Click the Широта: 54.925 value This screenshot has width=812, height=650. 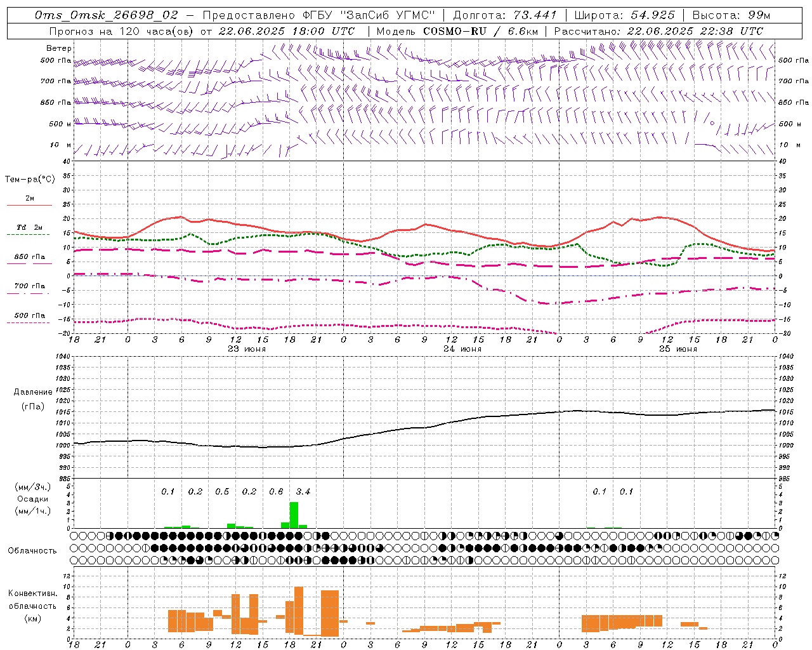pos(624,15)
